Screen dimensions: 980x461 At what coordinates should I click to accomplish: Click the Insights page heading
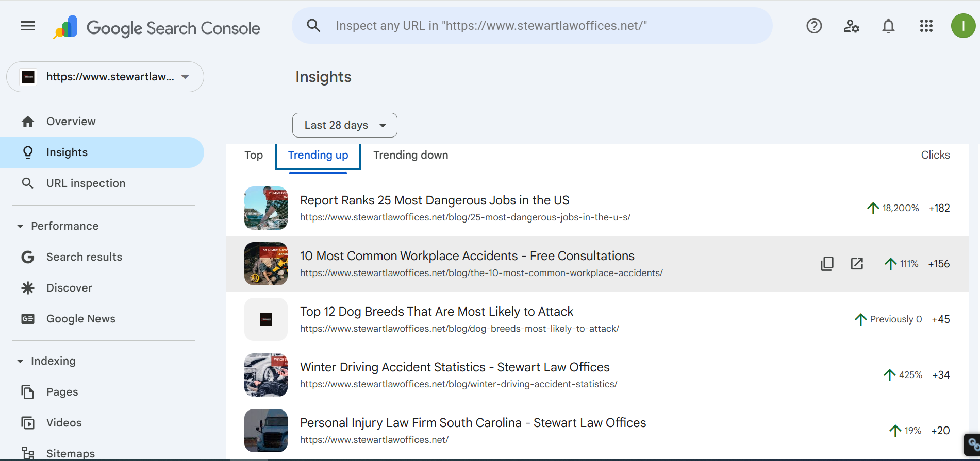pos(323,77)
